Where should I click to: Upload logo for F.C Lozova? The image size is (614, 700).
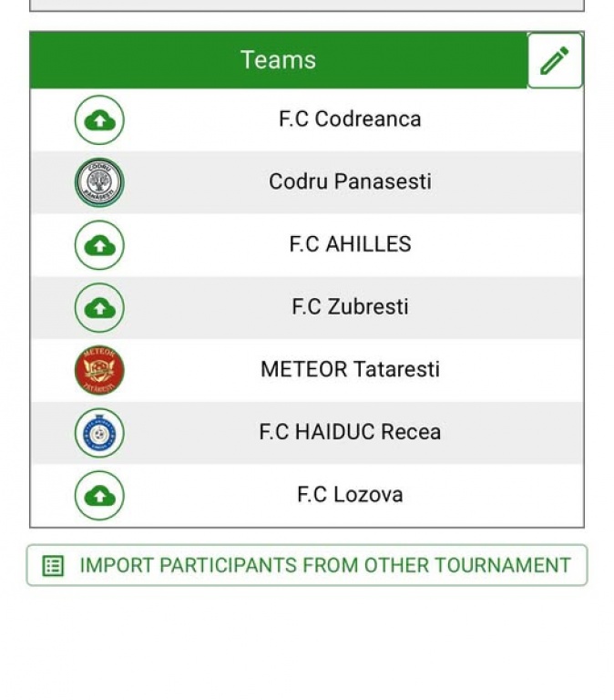pos(99,496)
